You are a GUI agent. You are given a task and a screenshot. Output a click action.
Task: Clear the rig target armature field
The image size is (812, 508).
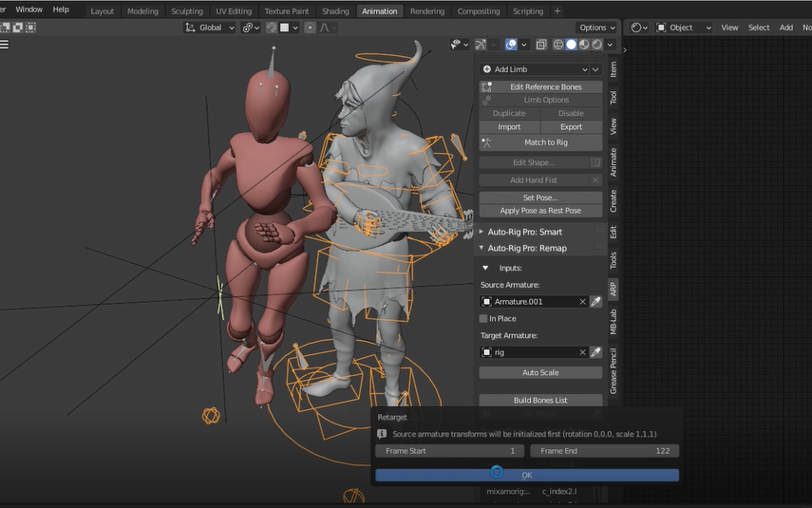[582, 351]
